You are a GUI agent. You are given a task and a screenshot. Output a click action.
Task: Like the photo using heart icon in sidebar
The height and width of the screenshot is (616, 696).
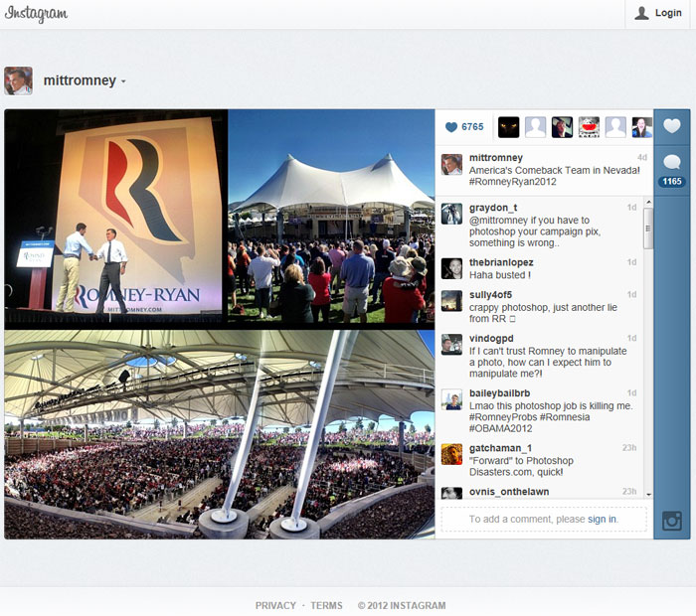[x=671, y=126]
